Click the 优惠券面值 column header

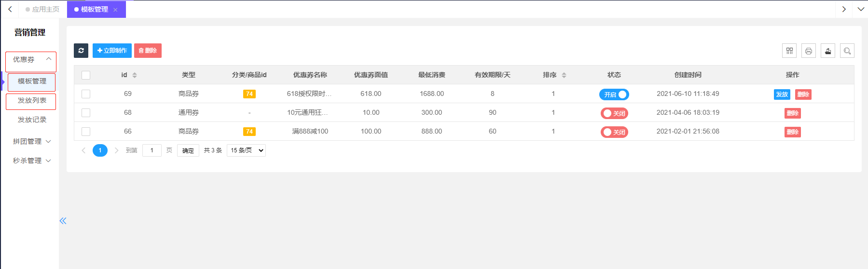tap(371, 75)
